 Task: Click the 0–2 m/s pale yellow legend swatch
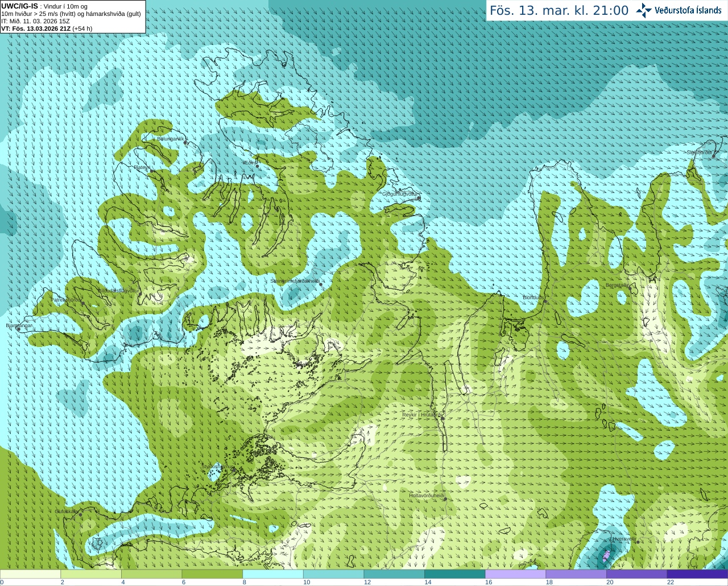[x=30, y=574]
